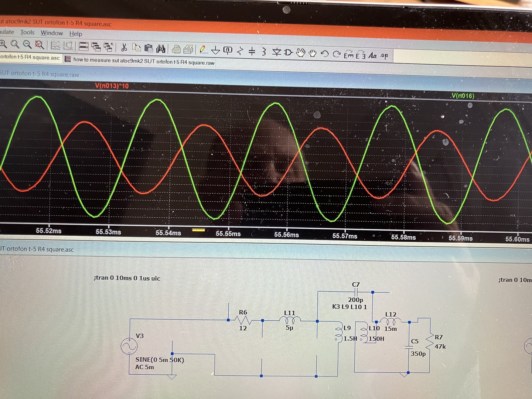Click the Copy icon in toolbar
Screen dimensions: 532x399
(136, 48)
